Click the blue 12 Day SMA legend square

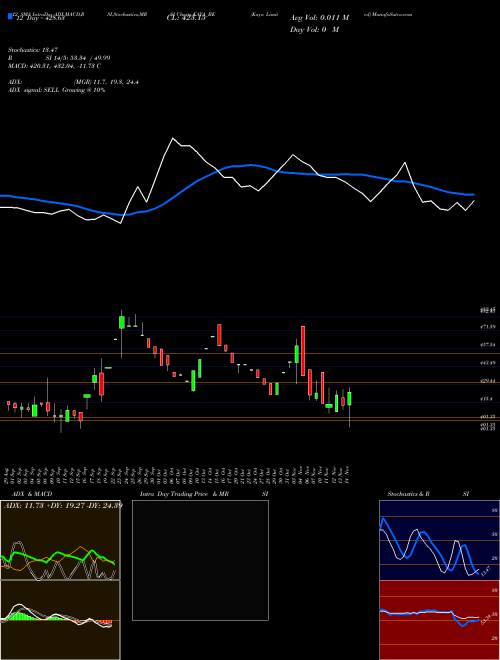click(x=10, y=16)
